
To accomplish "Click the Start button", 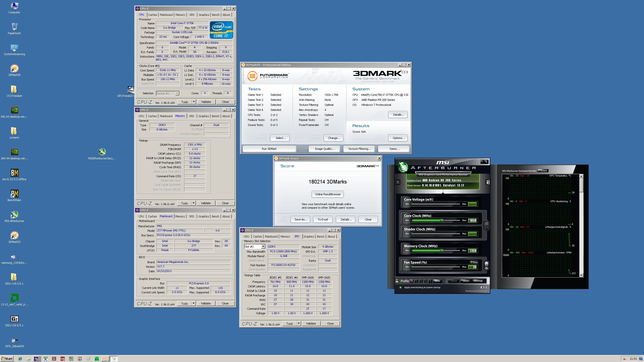I will tap(7, 359).
